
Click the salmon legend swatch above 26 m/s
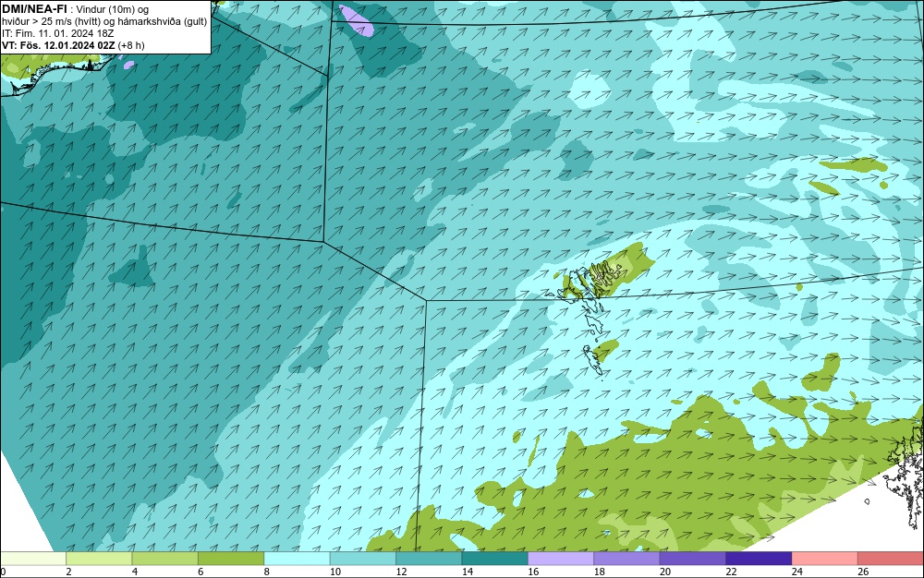coord(891,559)
